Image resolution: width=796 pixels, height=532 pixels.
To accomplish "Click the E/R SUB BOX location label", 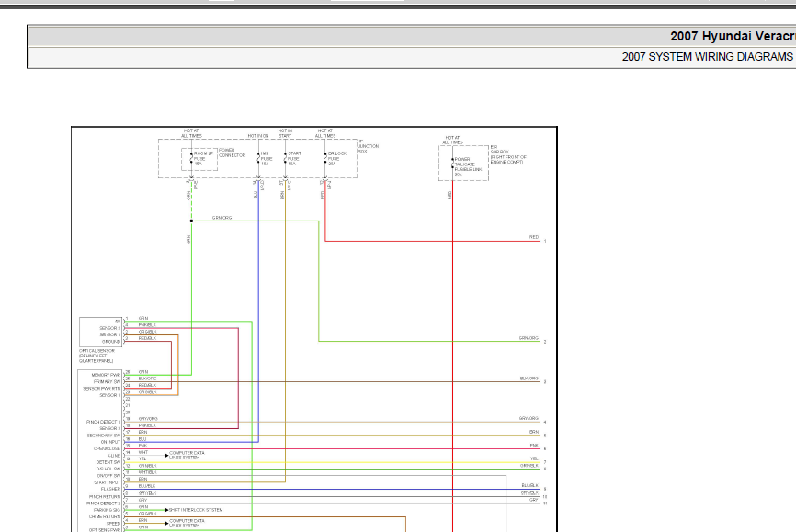I will pos(508,154).
